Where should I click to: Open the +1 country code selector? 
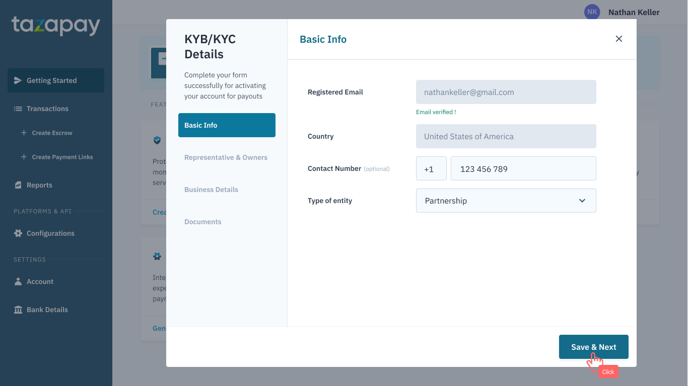431,168
